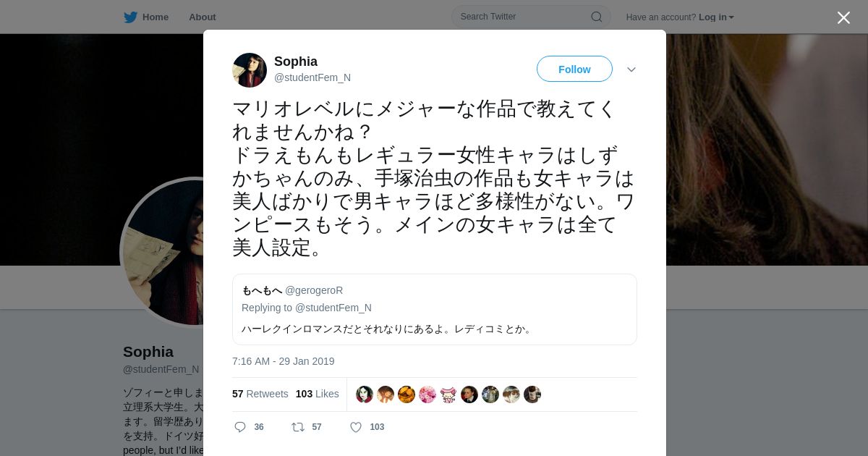Click the last liker avatar thumbnail
The height and width of the screenshot is (456, 868).
click(532, 394)
